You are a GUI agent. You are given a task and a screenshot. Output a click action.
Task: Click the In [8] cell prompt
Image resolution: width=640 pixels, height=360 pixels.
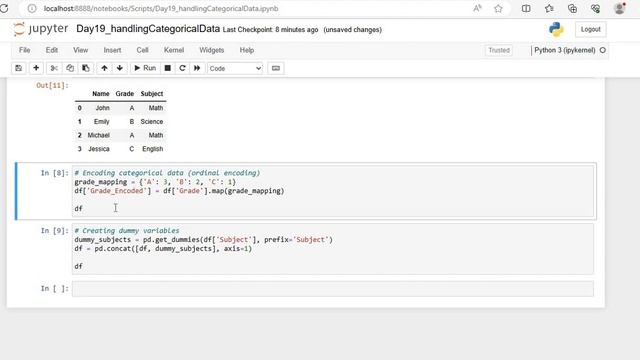click(x=55, y=173)
